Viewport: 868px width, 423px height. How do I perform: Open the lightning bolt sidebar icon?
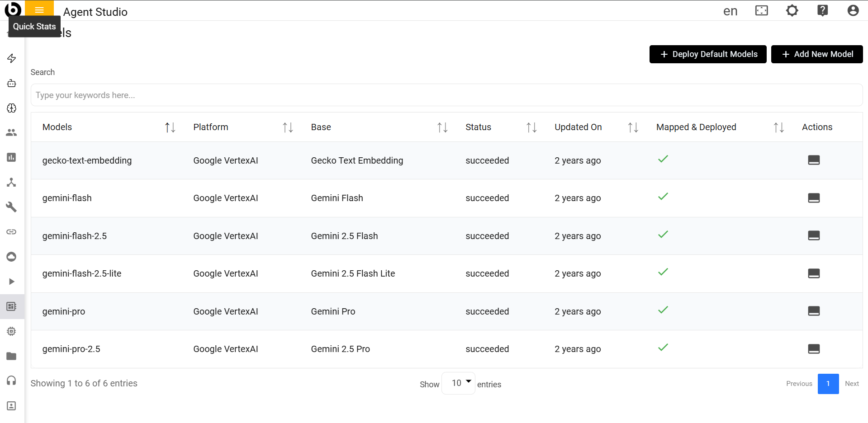tap(12, 58)
